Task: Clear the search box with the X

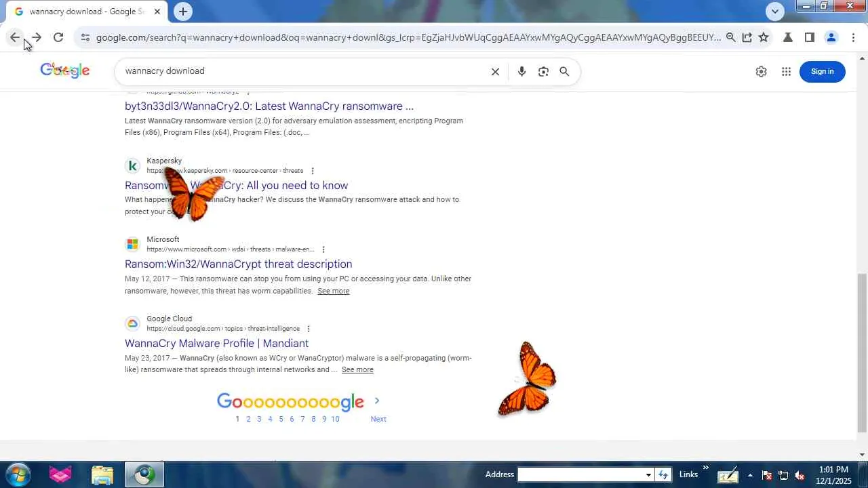Action: tap(495, 71)
